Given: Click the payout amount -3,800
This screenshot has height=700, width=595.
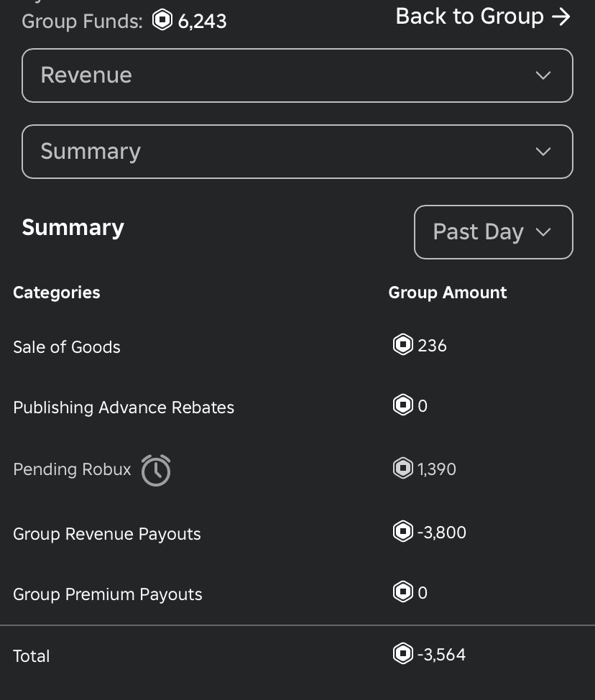Looking at the screenshot, I should click(x=441, y=532).
